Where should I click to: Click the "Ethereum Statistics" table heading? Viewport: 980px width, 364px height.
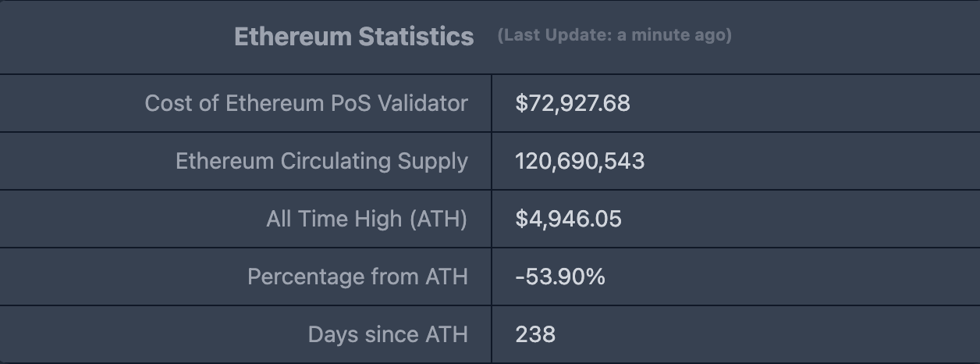[x=353, y=37]
